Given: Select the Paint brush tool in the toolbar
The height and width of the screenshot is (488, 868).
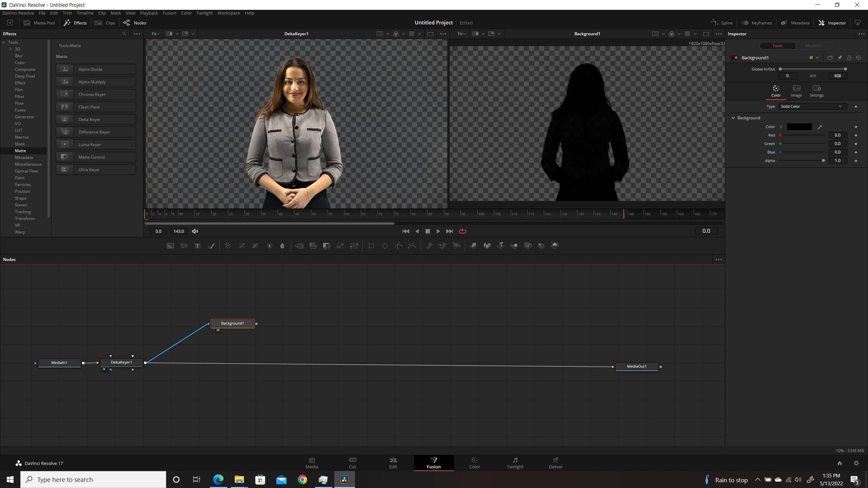Looking at the screenshot, I should pyautogui.click(x=211, y=246).
